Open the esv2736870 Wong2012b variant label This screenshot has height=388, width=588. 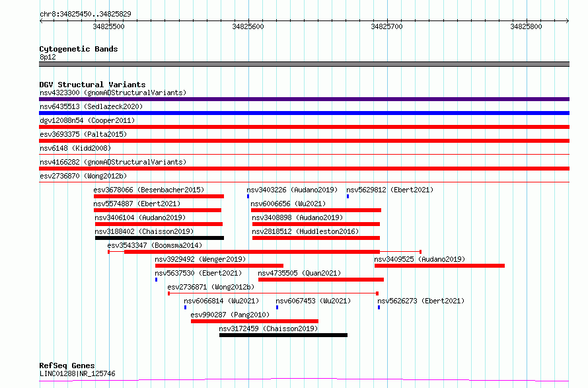point(83,176)
